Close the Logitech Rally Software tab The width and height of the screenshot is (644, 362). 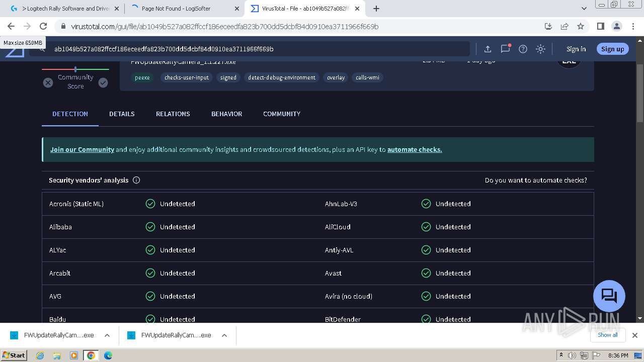[x=116, y=9]
